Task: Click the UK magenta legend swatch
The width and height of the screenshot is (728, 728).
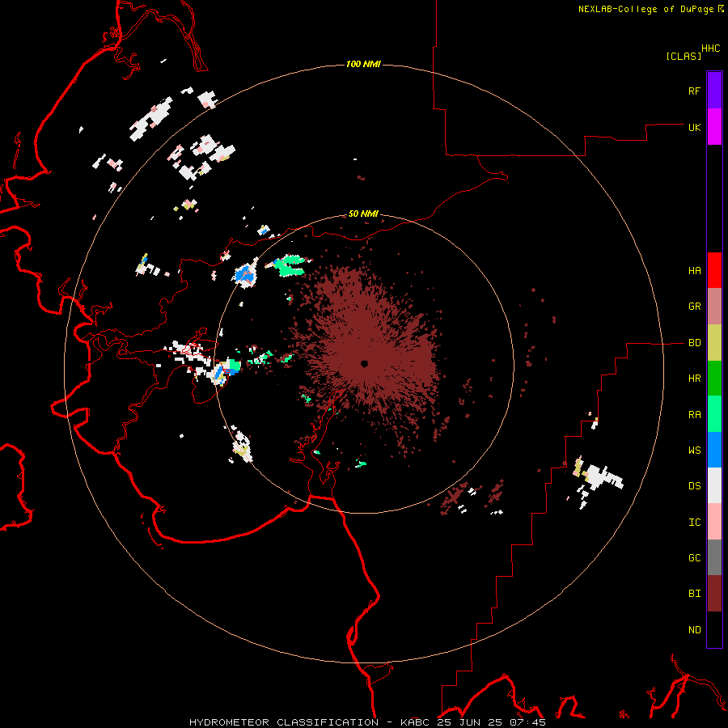Action: 714,127
